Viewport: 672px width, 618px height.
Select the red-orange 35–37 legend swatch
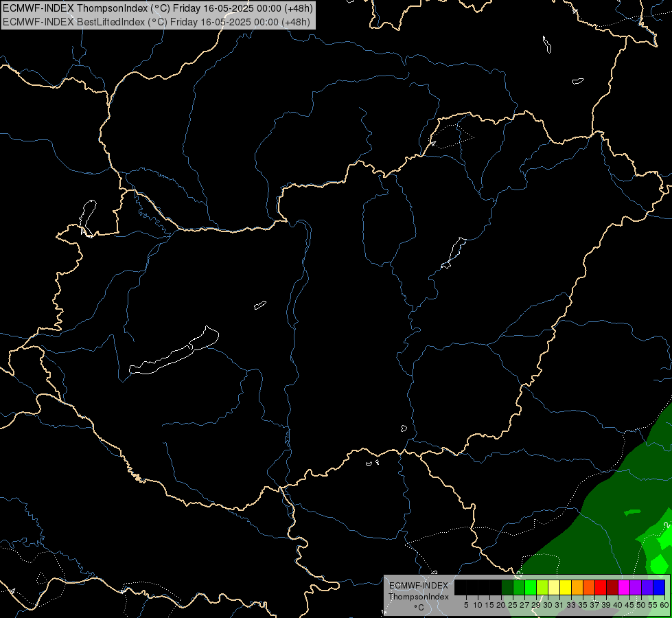[x=589, y=587]
